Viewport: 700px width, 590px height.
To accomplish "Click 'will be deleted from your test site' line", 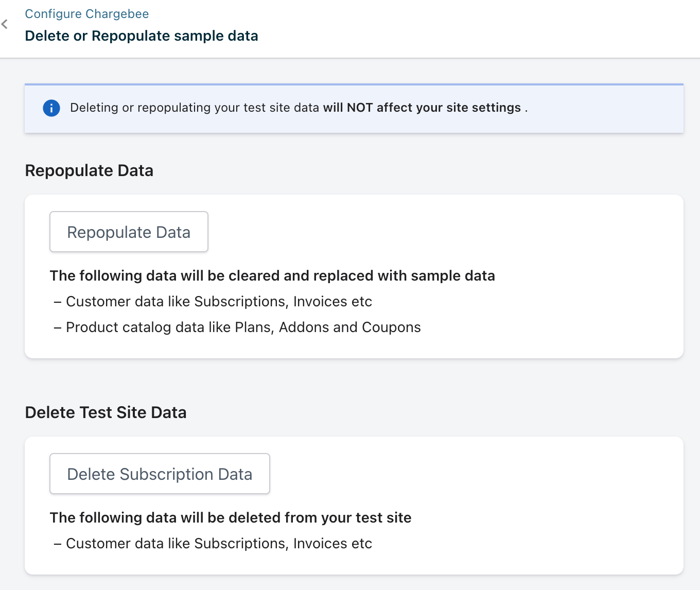I will click(x=230, y=518).
